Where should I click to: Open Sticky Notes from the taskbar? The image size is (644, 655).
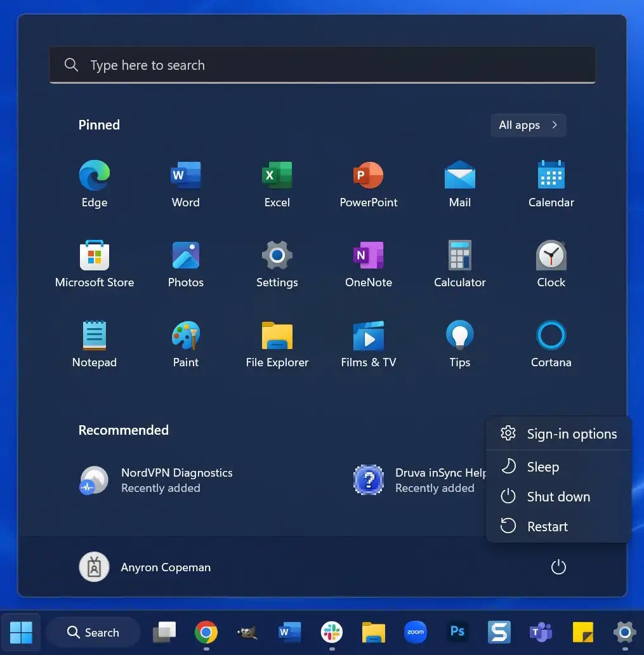pyautogui.click(x=582, y=632)
